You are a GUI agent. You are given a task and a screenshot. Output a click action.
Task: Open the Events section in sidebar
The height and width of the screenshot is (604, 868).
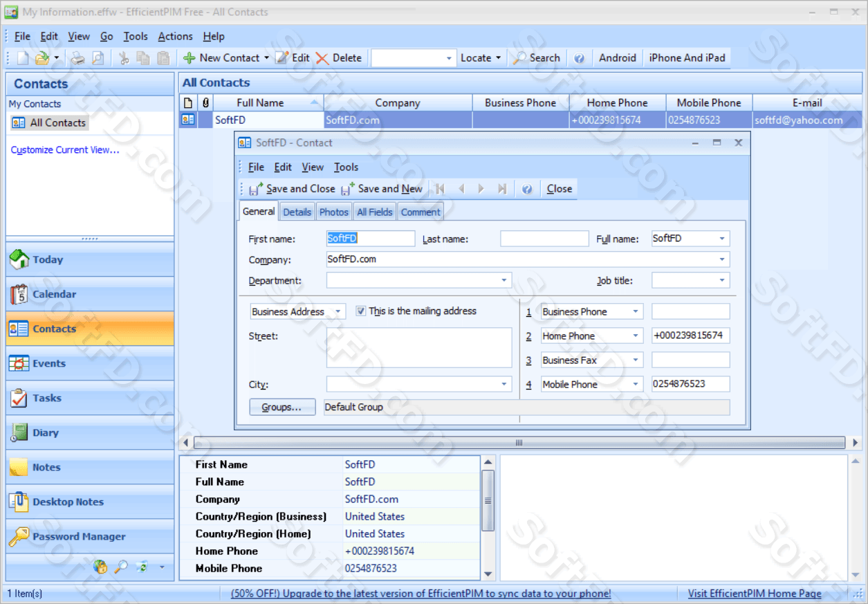tap(90, 363)
